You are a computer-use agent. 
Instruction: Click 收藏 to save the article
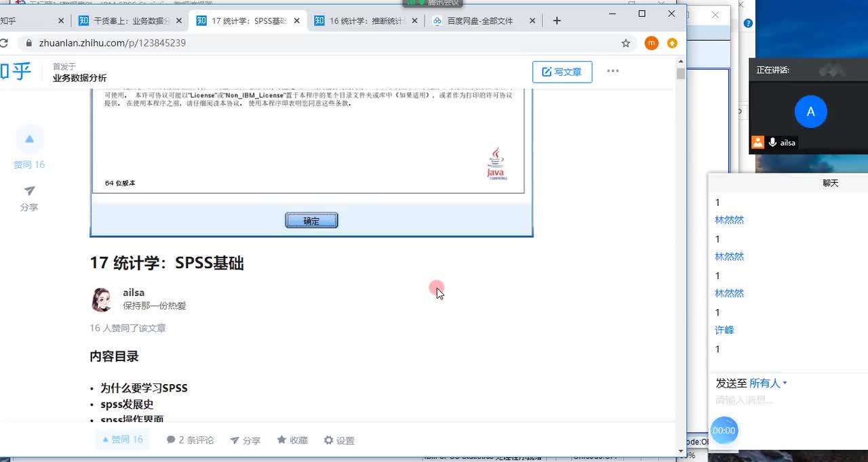click(x=292, y=440)
